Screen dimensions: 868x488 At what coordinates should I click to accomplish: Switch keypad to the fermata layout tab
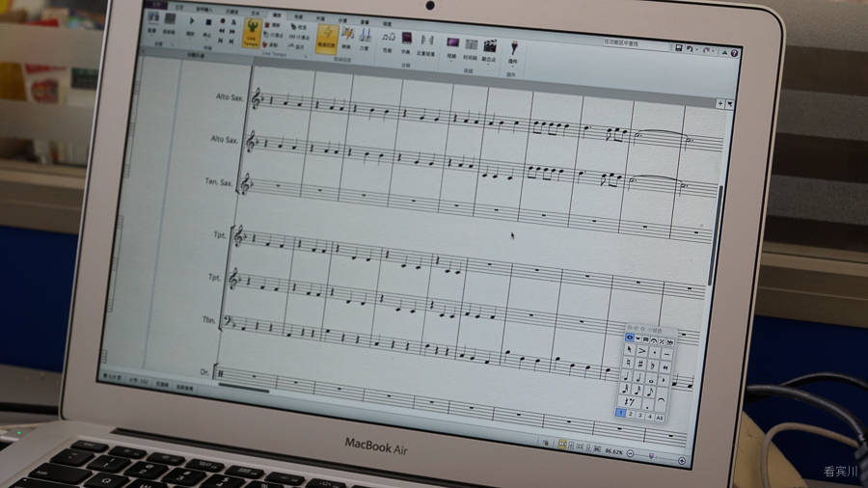[x=654, y=340]
